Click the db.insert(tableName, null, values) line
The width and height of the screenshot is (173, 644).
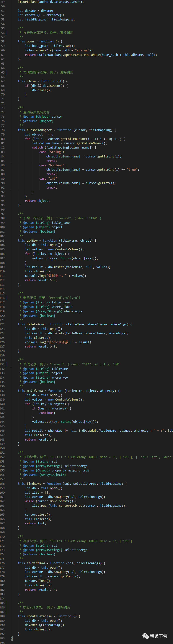click(x=68, y=267)
